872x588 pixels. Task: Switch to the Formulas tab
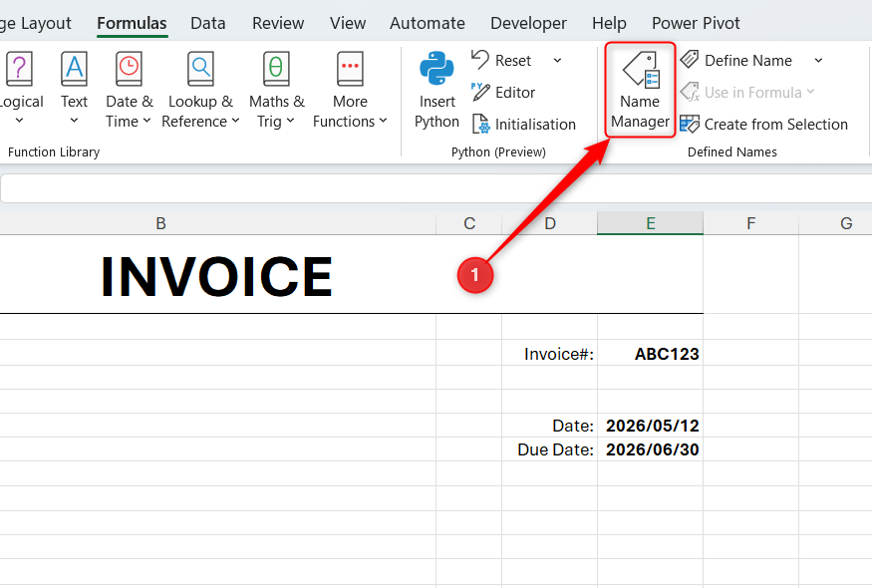point(132,23)
